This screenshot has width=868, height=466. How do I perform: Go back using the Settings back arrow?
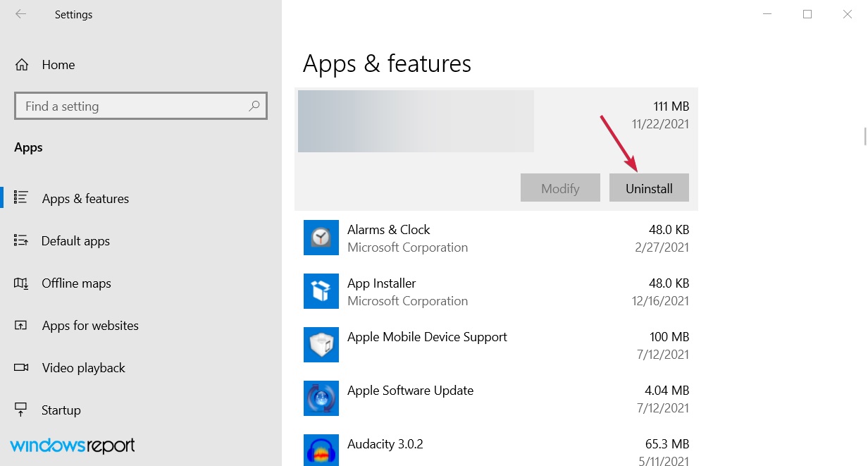[x=21, y=14]
